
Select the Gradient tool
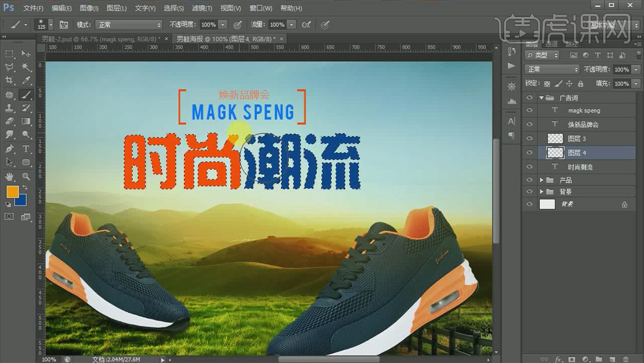point(26,121)
